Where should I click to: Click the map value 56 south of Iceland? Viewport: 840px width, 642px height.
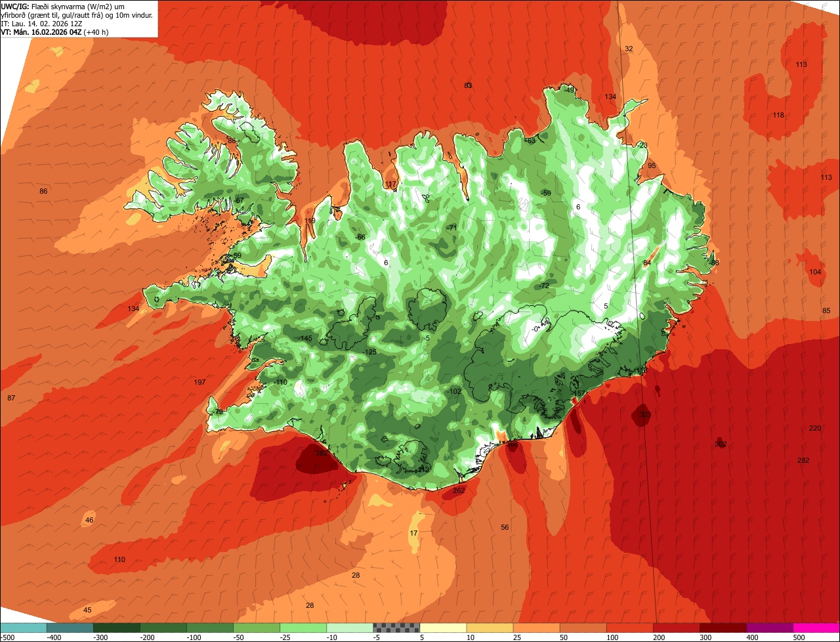[505, 527]
